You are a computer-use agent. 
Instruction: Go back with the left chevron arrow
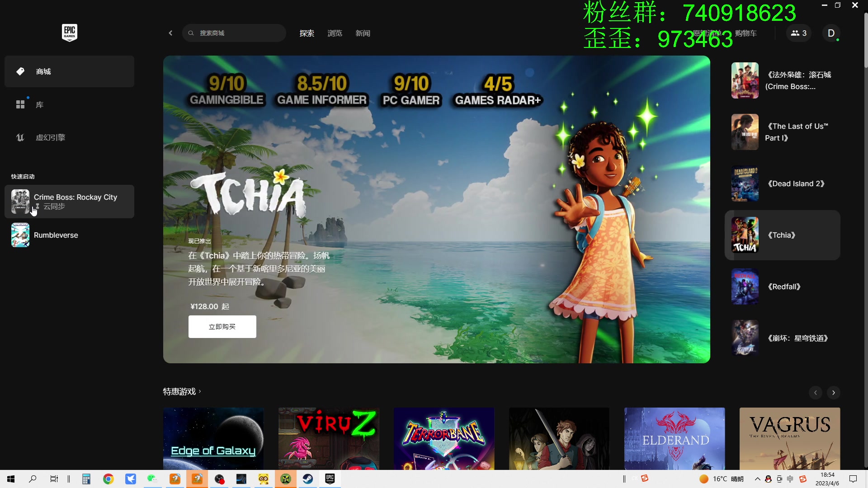tap(170, 33)
